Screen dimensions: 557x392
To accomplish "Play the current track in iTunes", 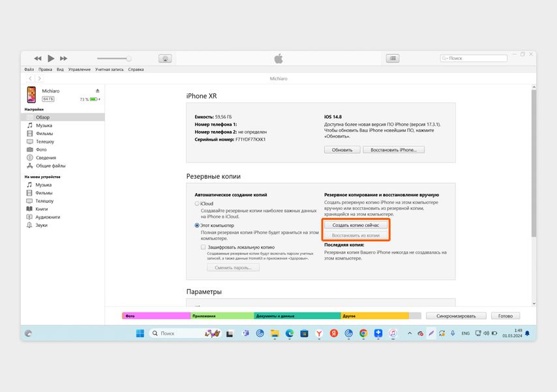I will point(51,58).
